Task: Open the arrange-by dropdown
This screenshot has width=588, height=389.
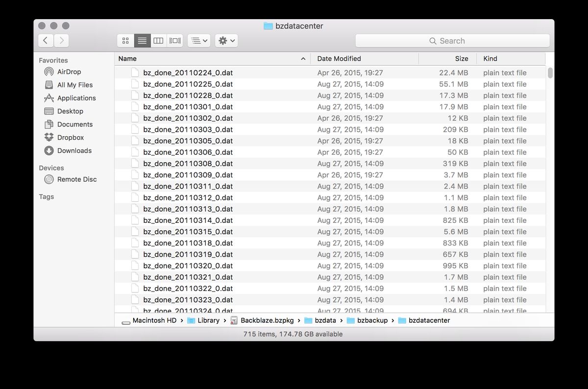Action: tap(199, 41)
